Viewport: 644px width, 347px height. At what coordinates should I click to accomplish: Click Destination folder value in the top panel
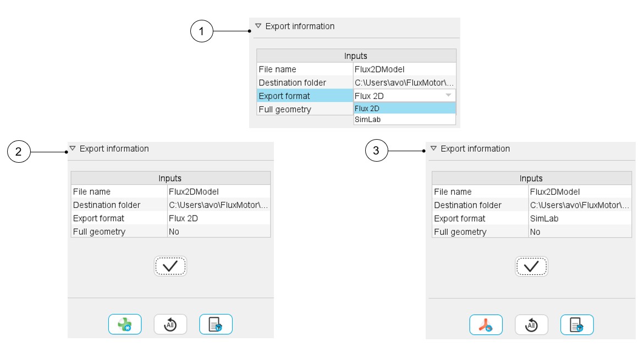(404, 82)
